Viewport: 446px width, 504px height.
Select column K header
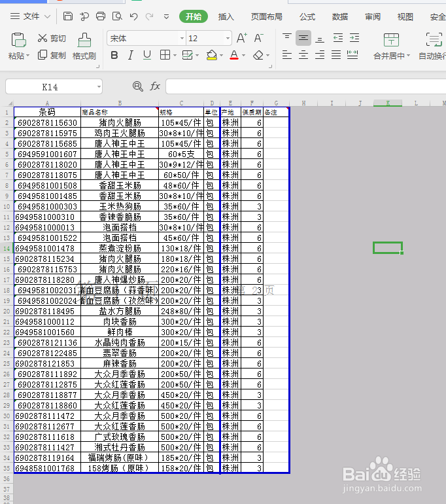(388, 103)
